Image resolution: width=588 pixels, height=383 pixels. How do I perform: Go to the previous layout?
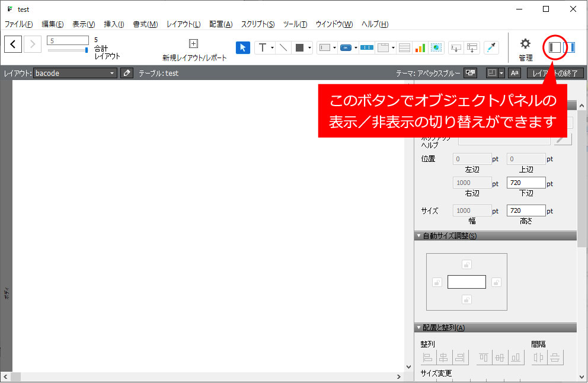coord(13,44)
